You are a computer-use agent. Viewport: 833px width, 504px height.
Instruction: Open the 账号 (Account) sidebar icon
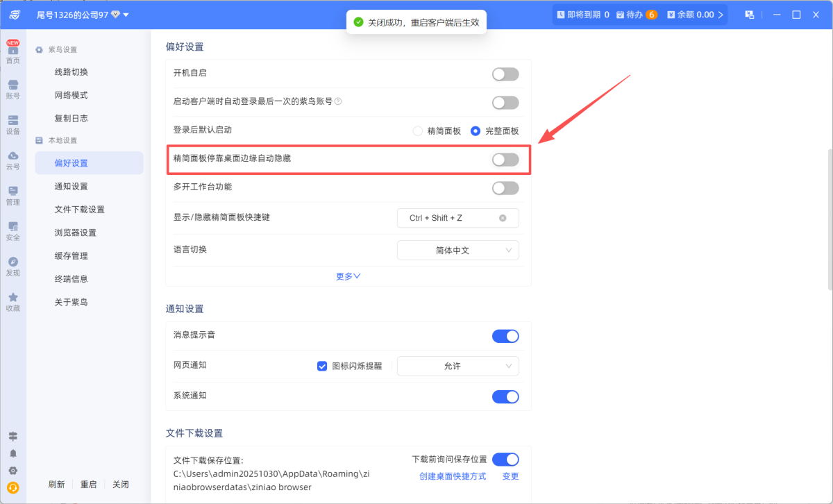[12, 89]
